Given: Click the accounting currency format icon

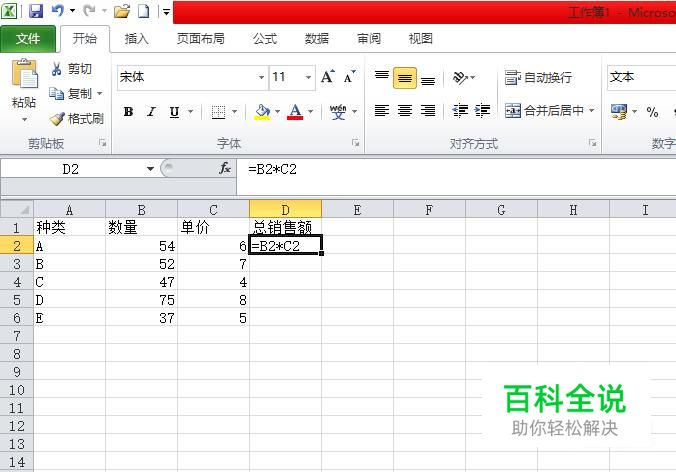Looking at the screenshot, I should 619,112.
